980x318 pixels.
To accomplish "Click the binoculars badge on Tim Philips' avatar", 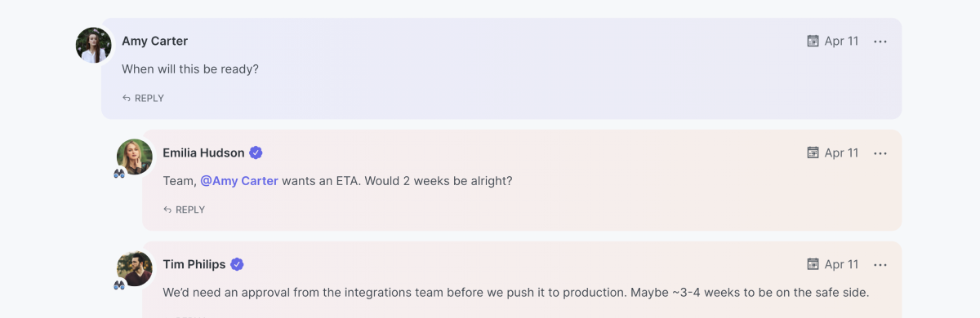I will (x=119, y=285).
